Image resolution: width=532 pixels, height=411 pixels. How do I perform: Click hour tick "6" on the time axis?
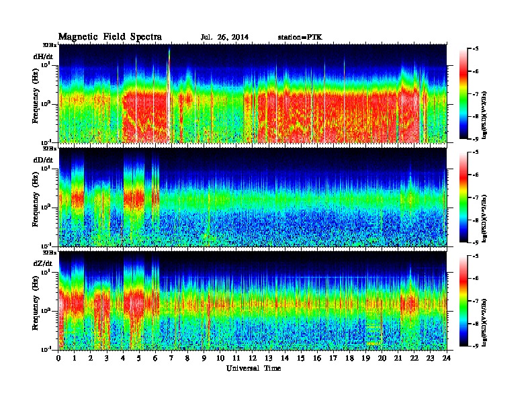point(155,358)
